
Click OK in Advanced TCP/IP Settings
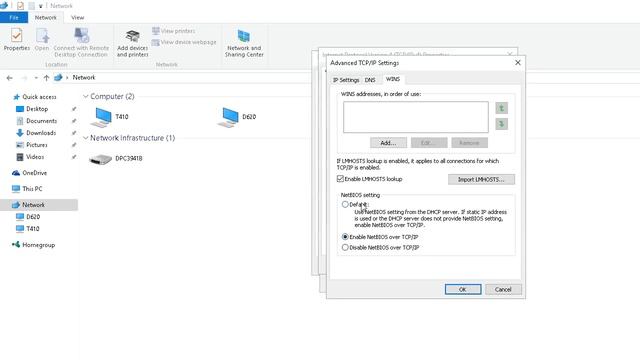[x=463, y=289]
